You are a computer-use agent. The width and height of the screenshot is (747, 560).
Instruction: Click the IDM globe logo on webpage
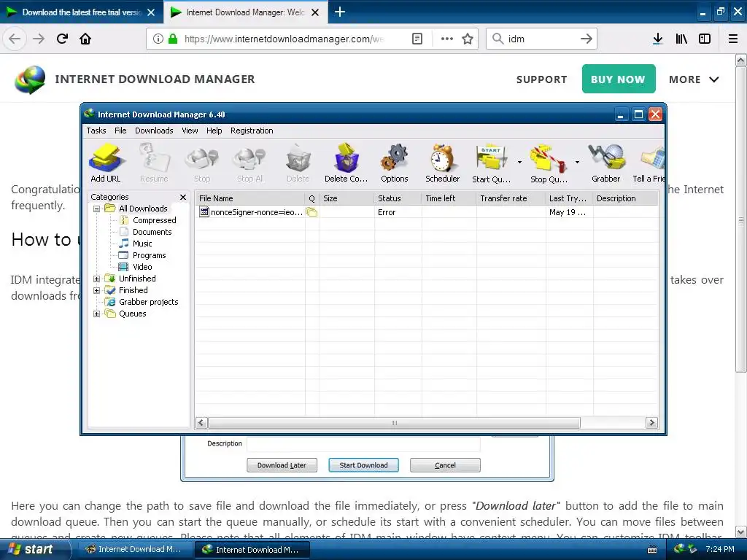(x=29, y=79)
